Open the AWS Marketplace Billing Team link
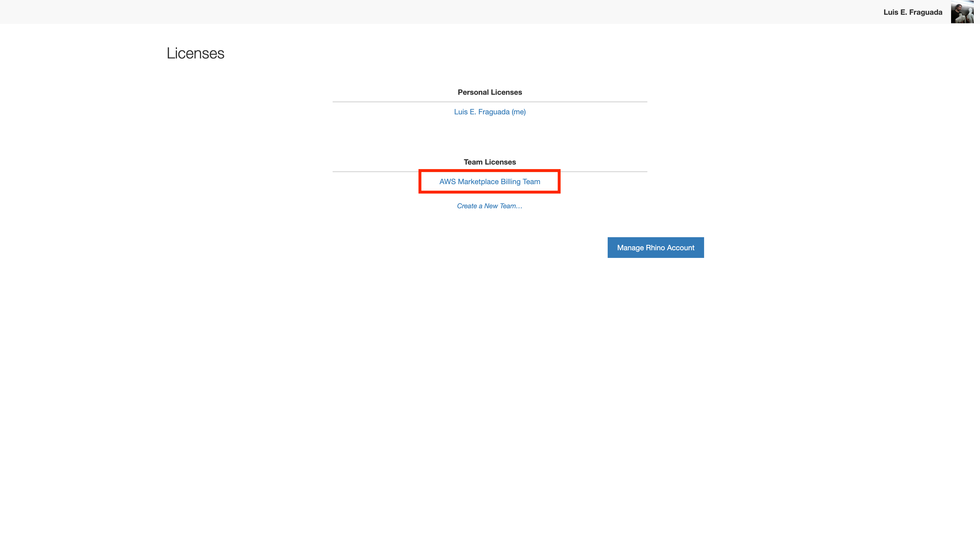Screen dimensions: 980x551 click(490, 182)
